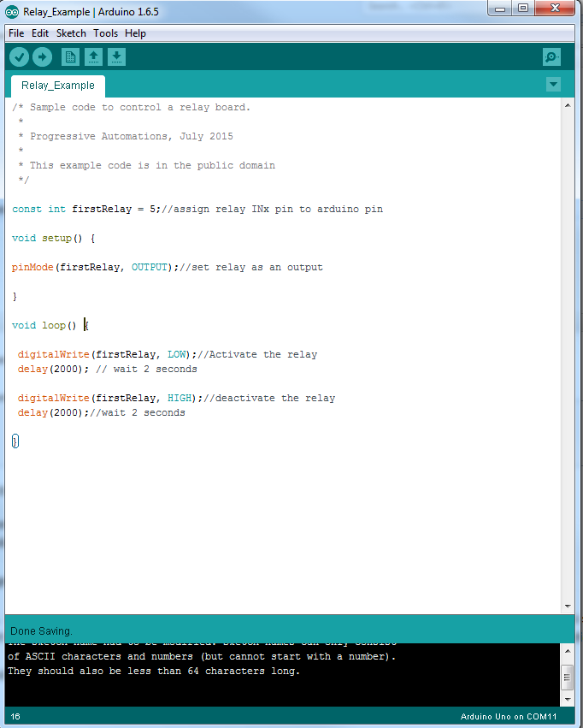Click the 'Done Saving.' status message
Screen dimensions: 583x728
[x=41, y=631]
